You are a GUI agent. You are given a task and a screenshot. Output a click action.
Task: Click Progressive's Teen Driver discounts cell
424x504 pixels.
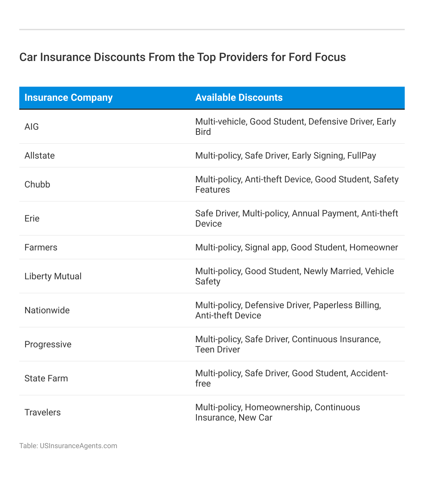288,344
